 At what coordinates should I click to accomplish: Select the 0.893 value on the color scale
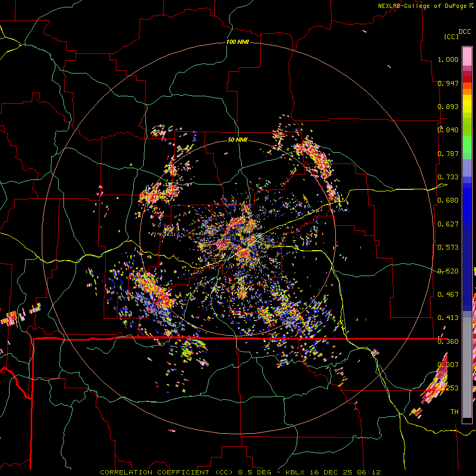[x=448, y=106]
